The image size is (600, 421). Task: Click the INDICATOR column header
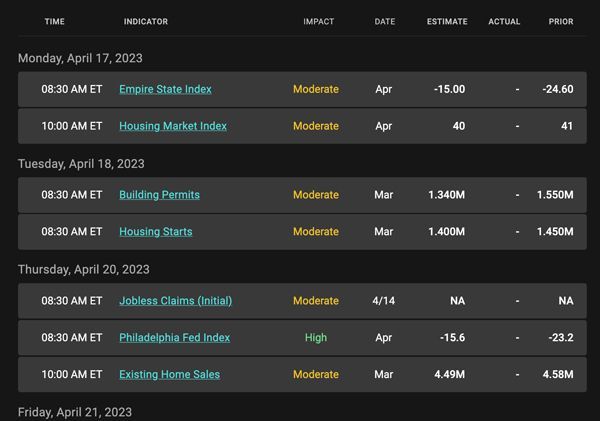(146, 21)
